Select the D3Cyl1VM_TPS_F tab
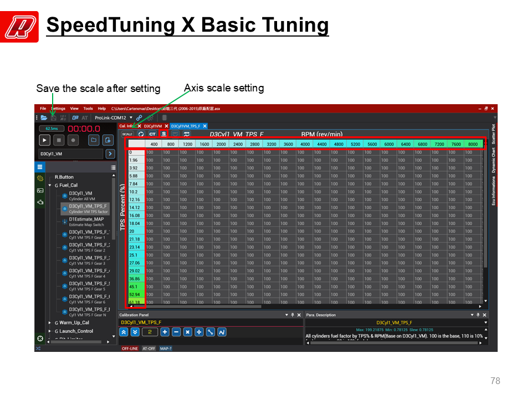The height and width of the screenshot is (399, 532). (186, 126)
